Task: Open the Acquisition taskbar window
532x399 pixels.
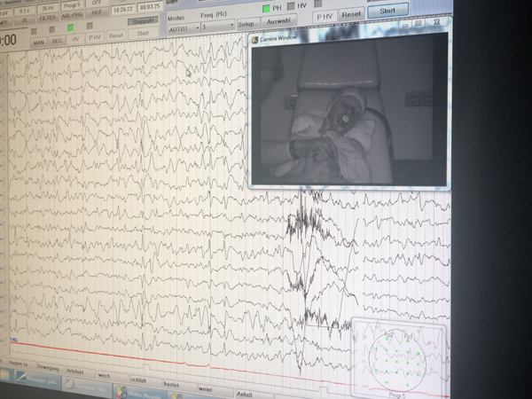Action: point(87,387)
